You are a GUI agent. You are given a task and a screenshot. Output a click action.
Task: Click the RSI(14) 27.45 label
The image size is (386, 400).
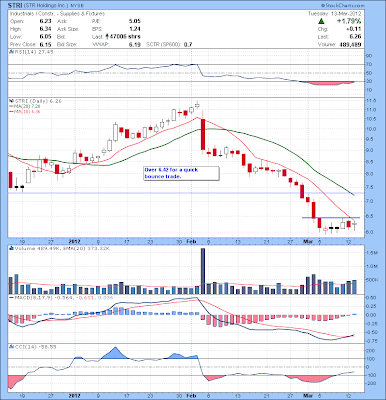click(x=33, y=52)
